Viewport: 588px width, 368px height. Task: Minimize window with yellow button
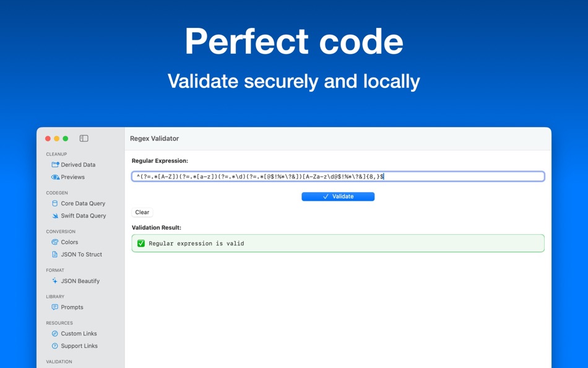click(56, 139)
